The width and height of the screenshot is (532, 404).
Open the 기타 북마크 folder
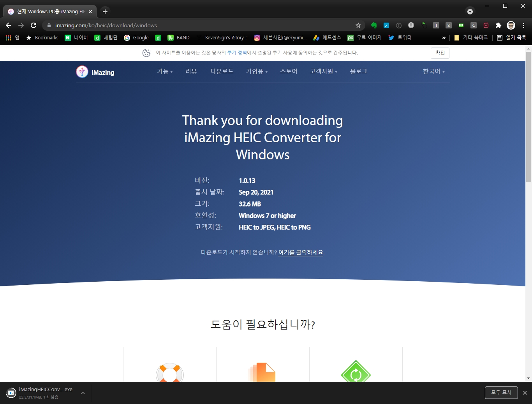471,37
